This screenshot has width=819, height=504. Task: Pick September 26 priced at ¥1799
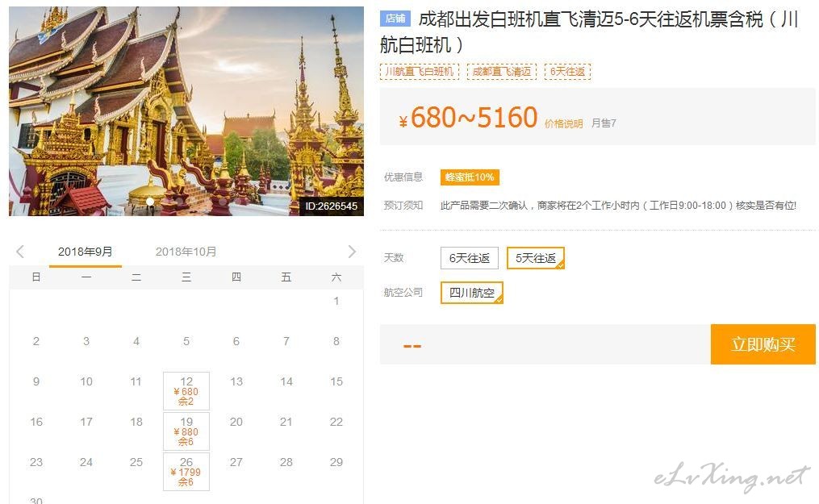[x=186, y=472]
